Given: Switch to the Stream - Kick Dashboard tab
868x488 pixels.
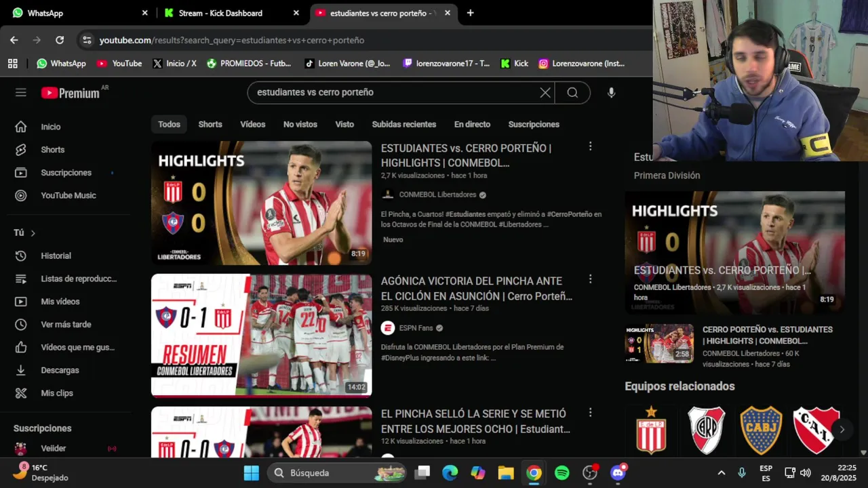Looking at the screenshot, I should [x=231, y=13].
